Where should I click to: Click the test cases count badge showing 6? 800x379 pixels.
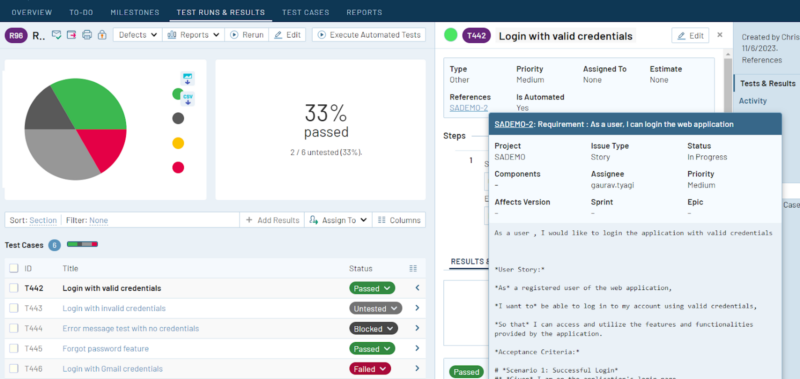pyautogui.click(x=55, y=245)
